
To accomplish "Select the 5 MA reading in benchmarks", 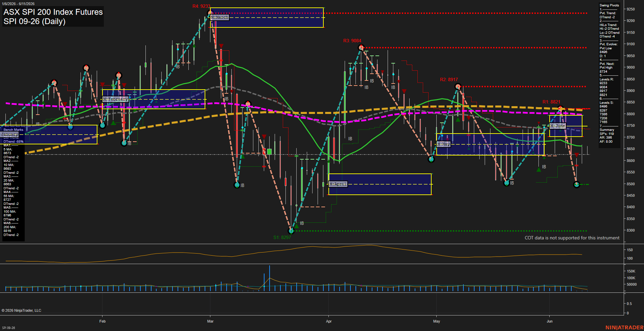I will (x=8, y=151).
